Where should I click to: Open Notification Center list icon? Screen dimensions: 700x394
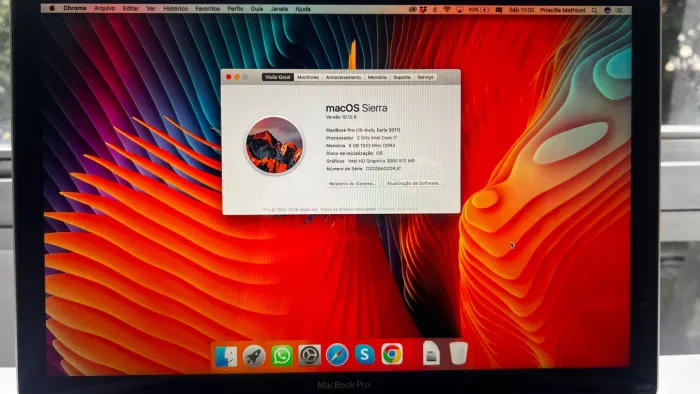point(619,10)
